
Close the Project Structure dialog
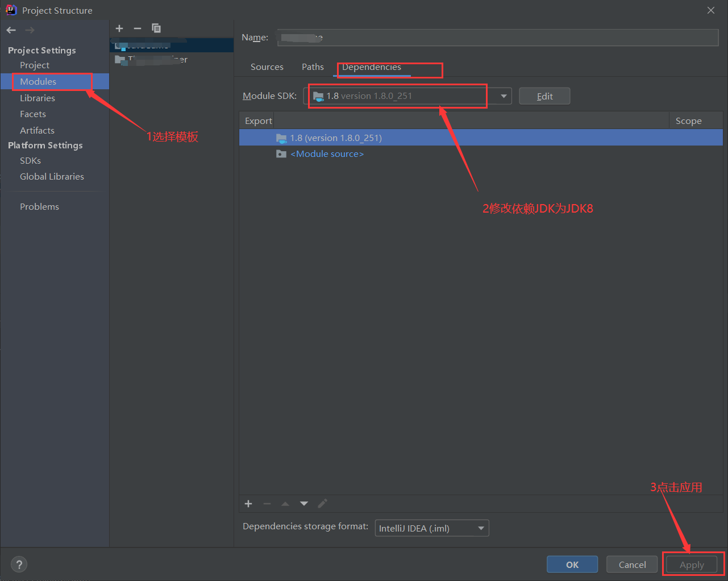pyautogui.click(x=711, y=10)
